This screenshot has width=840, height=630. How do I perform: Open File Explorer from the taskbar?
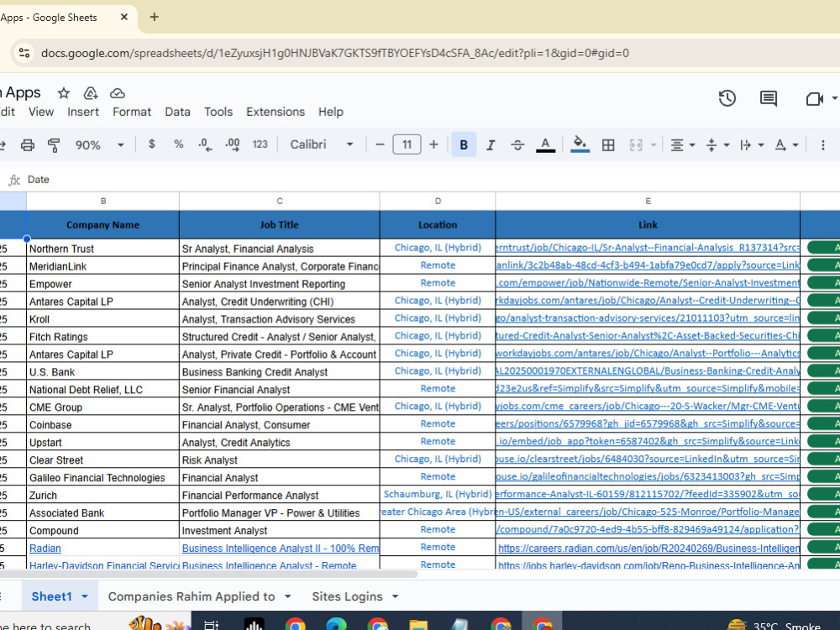418,625
